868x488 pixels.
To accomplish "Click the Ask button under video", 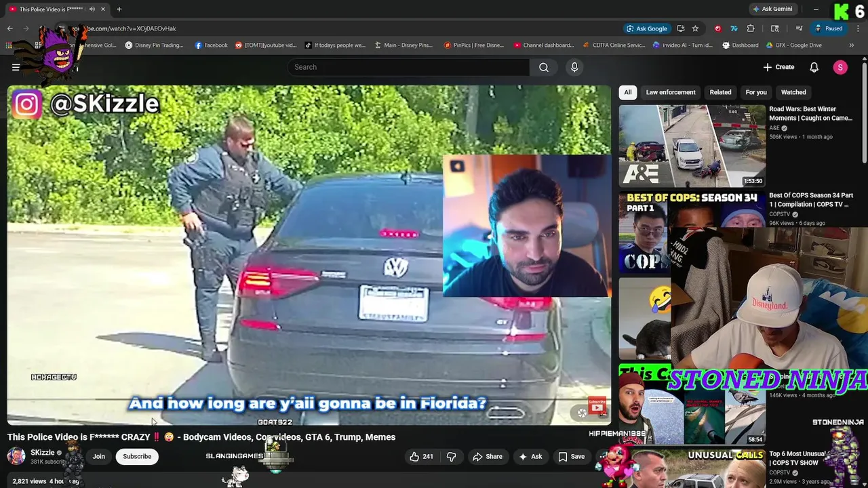I will pos(530,457).
